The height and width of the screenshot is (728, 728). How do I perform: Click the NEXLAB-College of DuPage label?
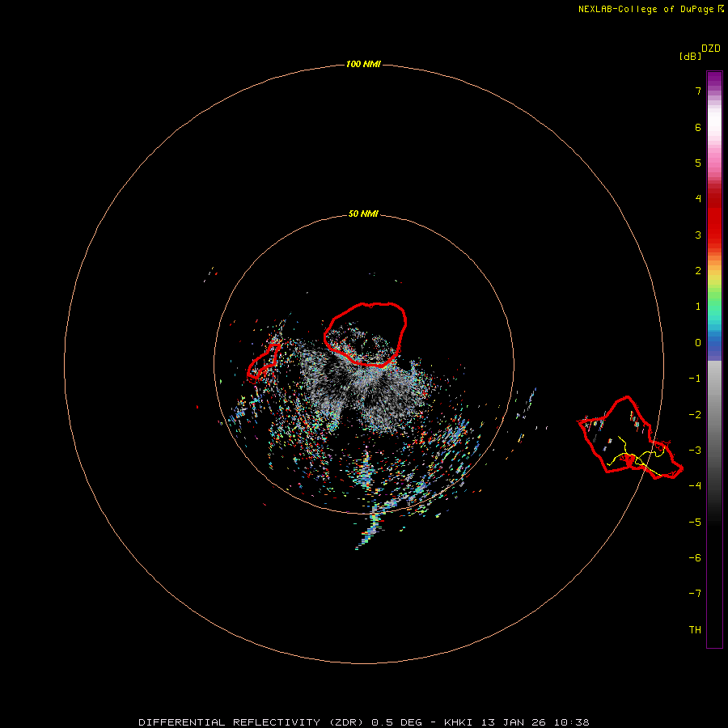point(651,9)
